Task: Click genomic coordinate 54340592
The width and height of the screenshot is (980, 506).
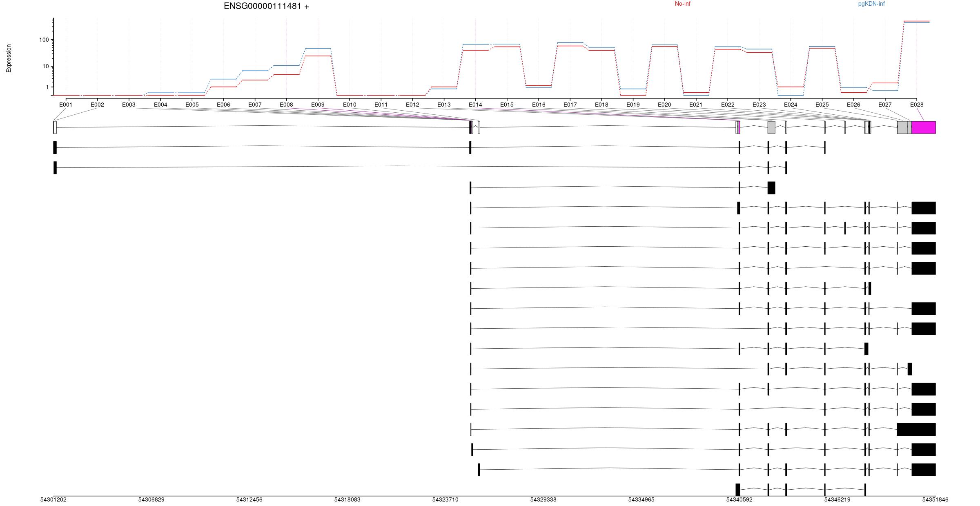Action: [x=739, y=499]
